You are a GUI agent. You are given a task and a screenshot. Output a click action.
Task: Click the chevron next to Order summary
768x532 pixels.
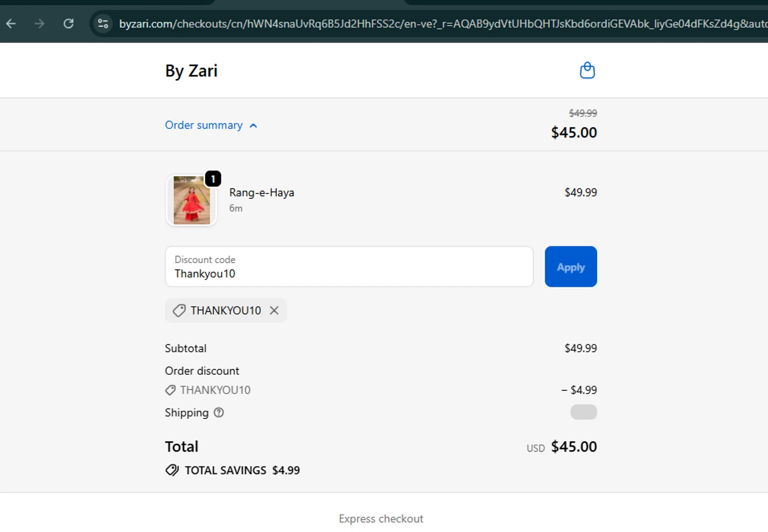click(x=253, y=125)
